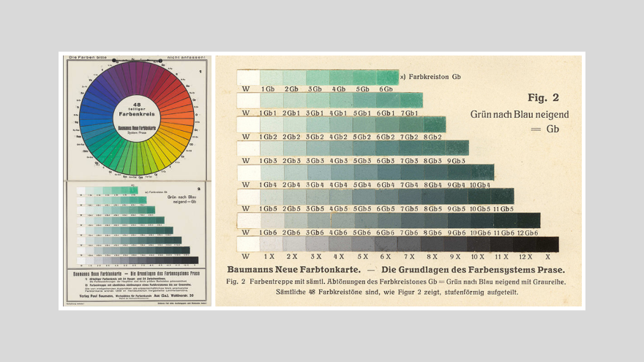
Task: Click the swatch labeled 9Gb3
Action: point(457,148)
